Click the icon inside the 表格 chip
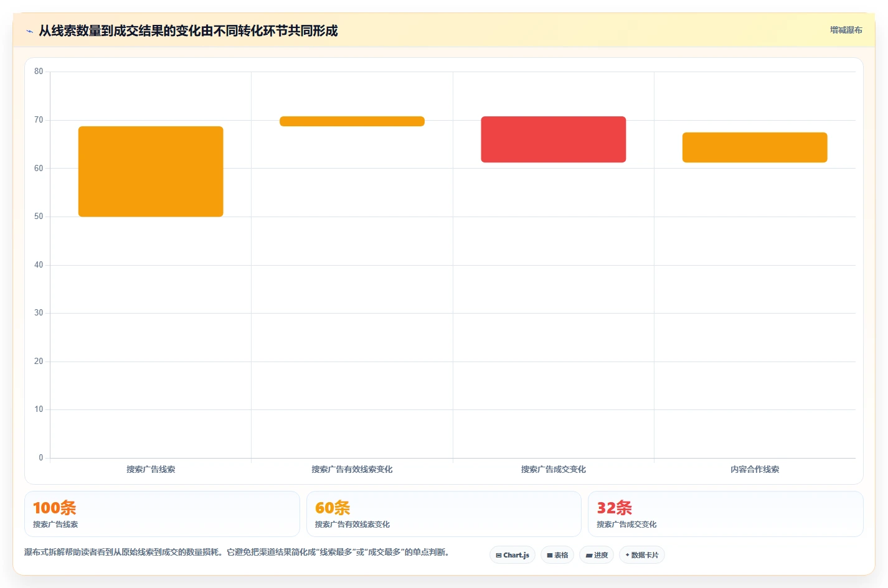 (550, 555)
